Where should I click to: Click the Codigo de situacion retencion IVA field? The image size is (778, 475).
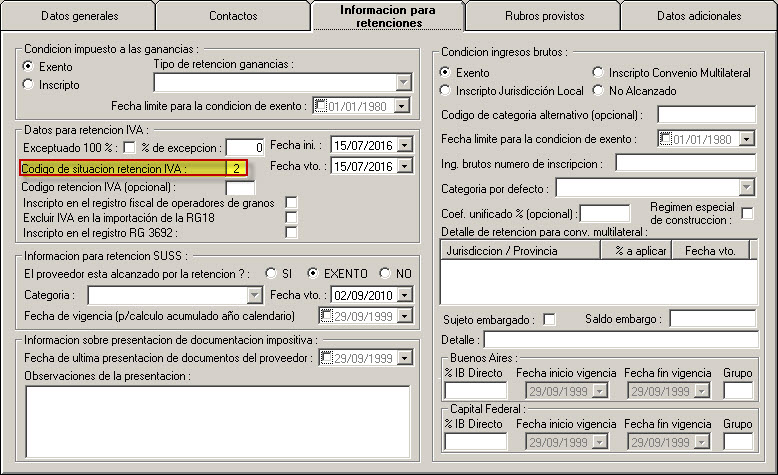236,168
